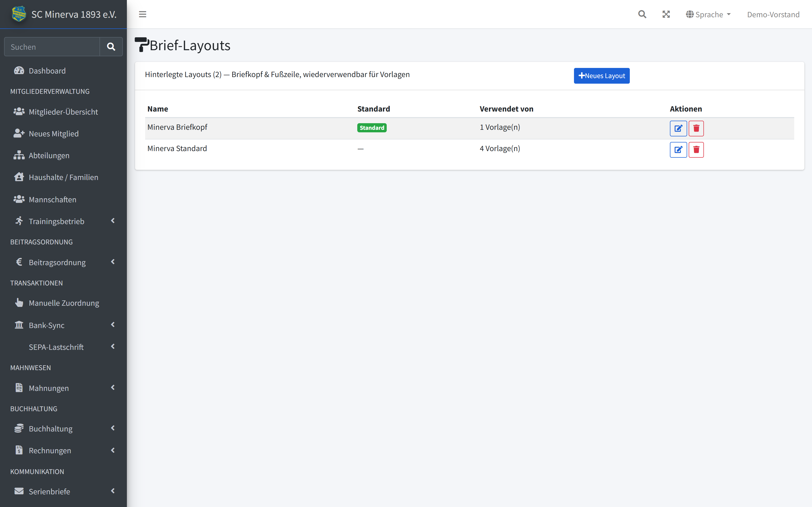Open the Demo-Vorstand user link

coord(773,14)
